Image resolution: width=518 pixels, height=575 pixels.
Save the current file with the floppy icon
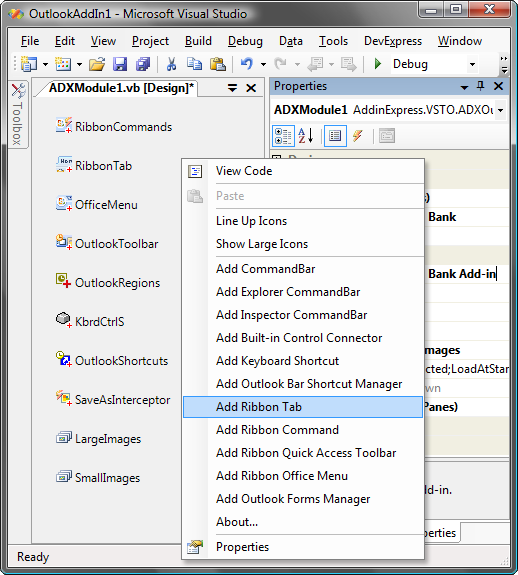120,64
